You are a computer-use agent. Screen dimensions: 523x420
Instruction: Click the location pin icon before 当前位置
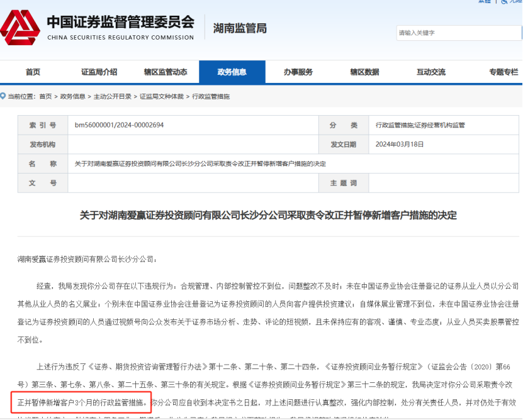pos(3,96)
